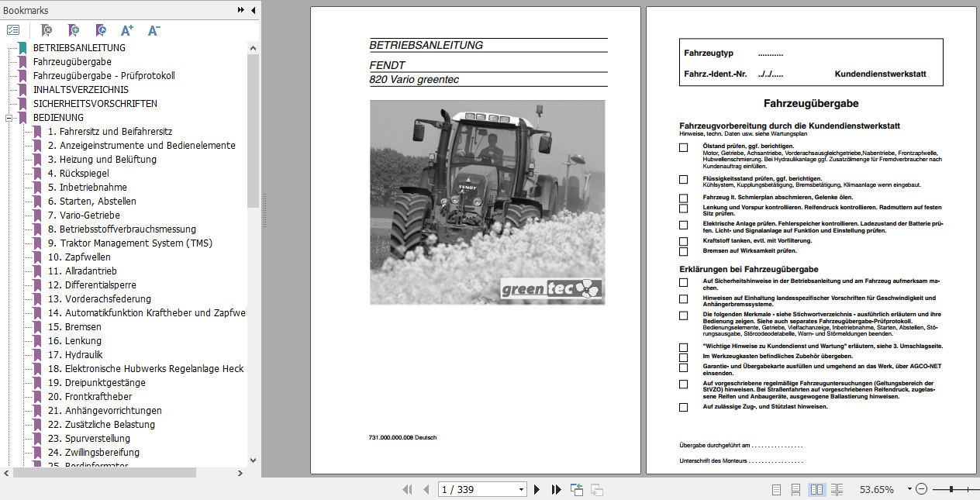The height and width of the screenshot is (500, 980).
Task: Decrease bookmark text size with A-
Action: pyautogui.click(x=154, y=30)
